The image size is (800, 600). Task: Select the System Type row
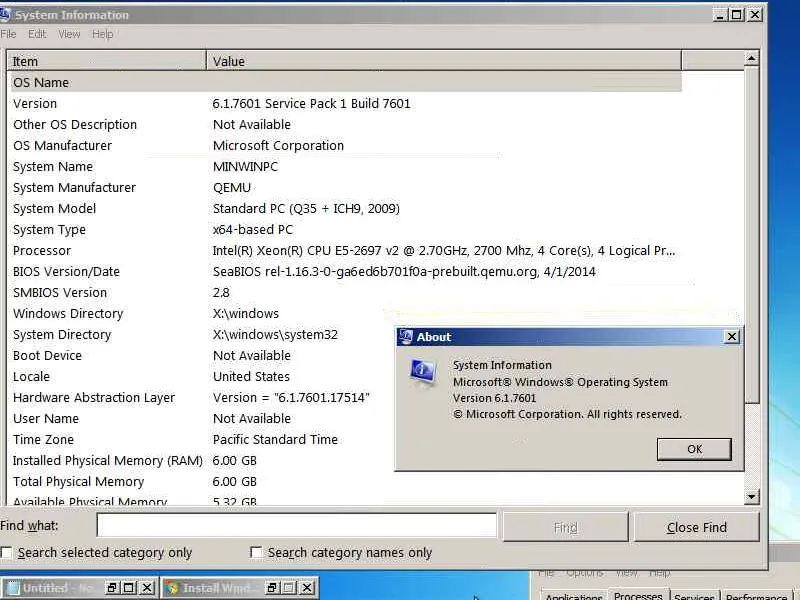[346, 230]
